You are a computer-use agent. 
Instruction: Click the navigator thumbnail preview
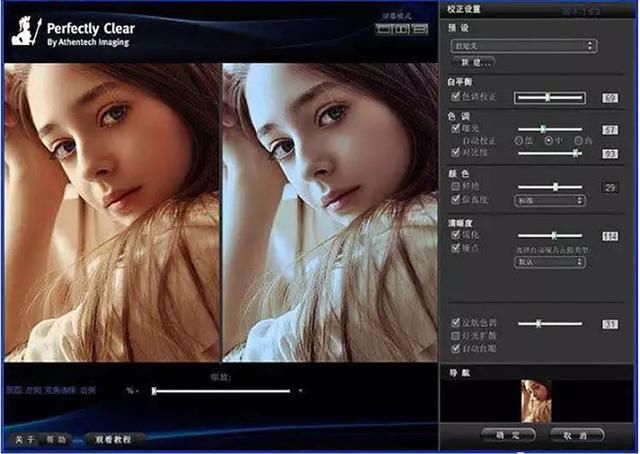[x=536, y=401]
